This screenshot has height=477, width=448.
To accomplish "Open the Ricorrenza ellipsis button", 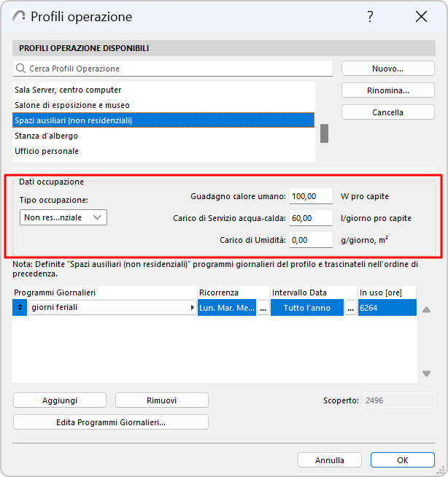I will (263, 308).
